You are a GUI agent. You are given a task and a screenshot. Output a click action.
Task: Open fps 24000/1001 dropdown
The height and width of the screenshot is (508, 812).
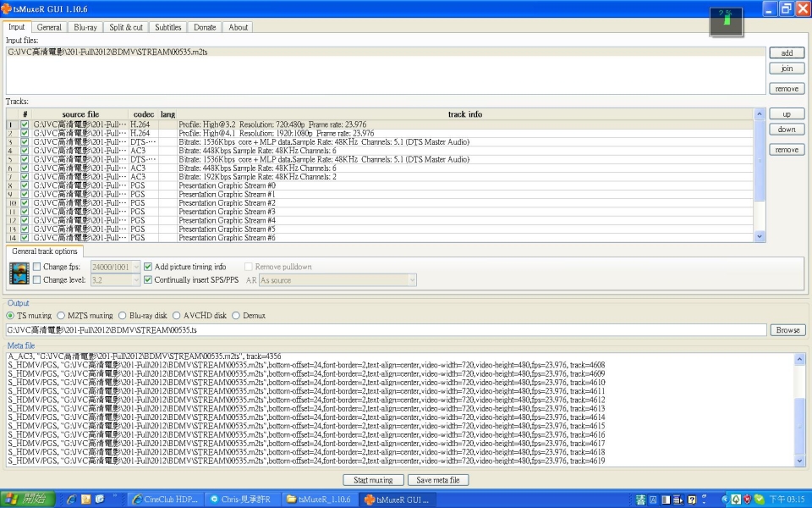[136, 267]
